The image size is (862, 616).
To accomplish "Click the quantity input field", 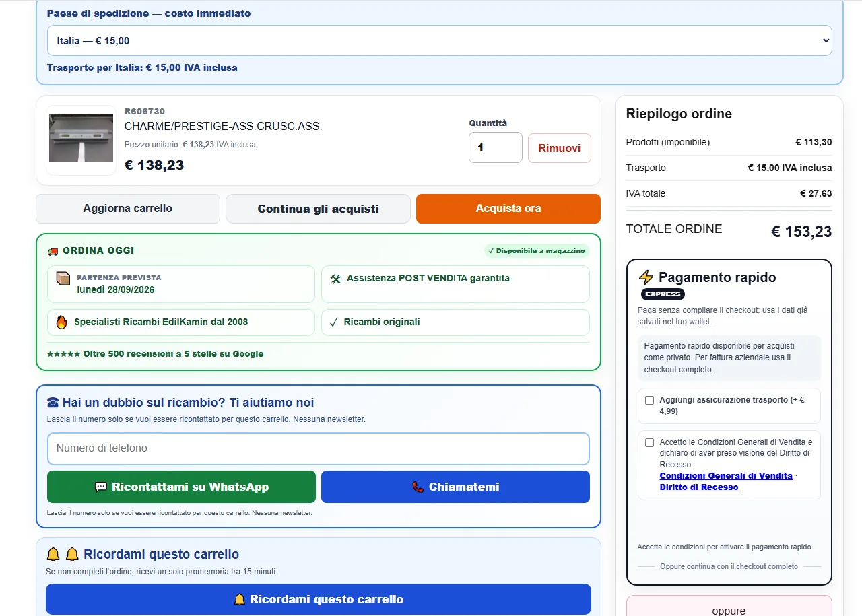I will point(496,147).
